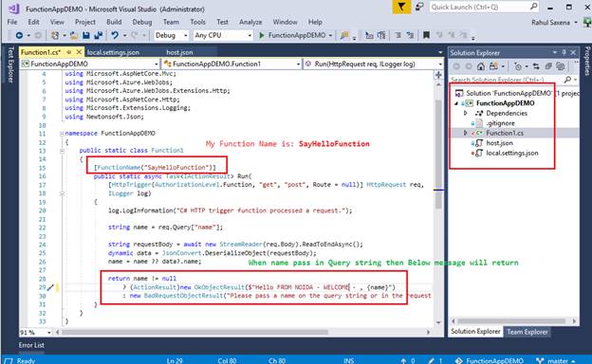
Task: Open the Build menu
Action: click(x=114, y=22)
